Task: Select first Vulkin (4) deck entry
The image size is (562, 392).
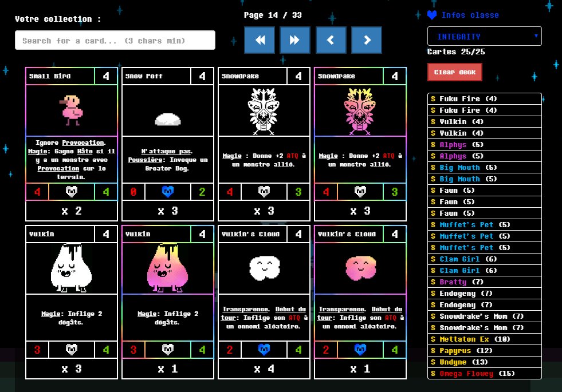Action: tap(484, 122)
